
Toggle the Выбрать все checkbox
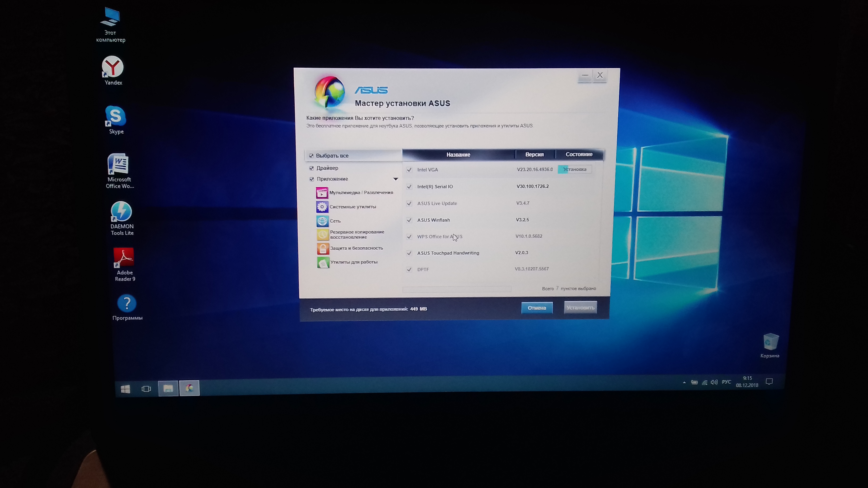click(311, 155)
